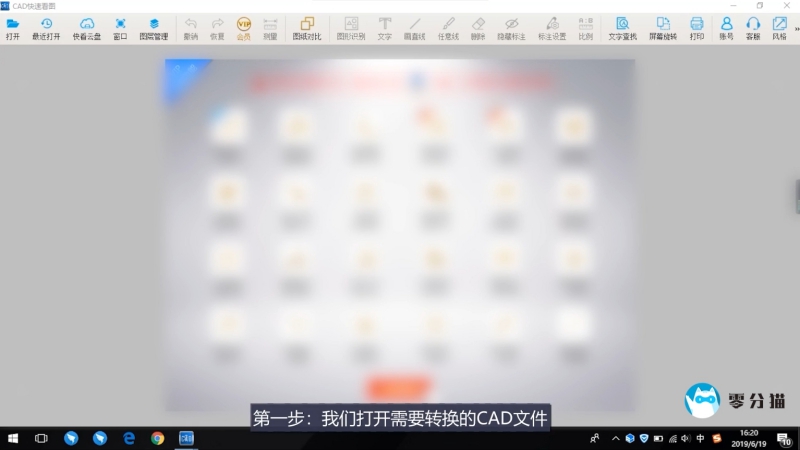Toggle 隐藏标注 hide annotations
The image size is (800, 450).
[511, 29]
